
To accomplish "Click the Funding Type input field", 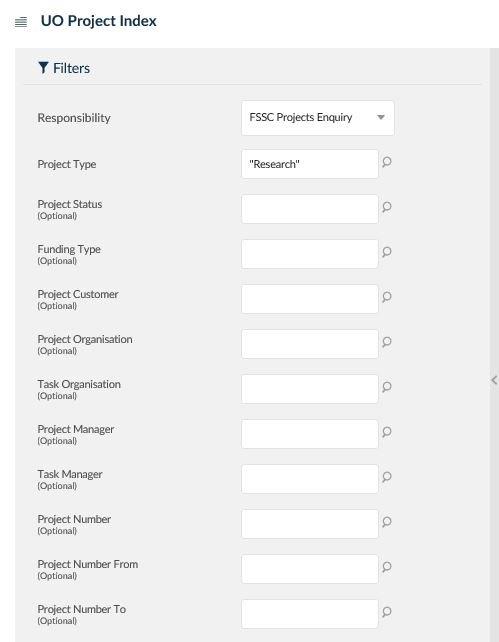I will point(310,254).
